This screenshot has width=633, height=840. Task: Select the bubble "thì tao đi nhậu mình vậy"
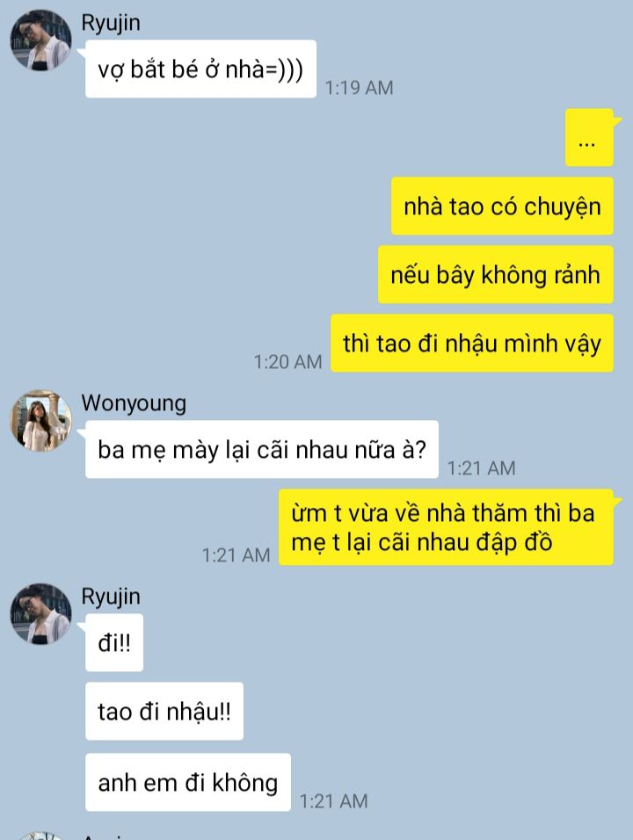472,344
